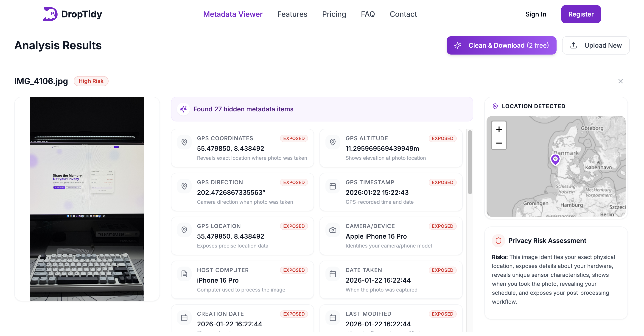Click the calendar icon on GPS Timestamp card
644x336 pixels.
[x=333, y=186]
